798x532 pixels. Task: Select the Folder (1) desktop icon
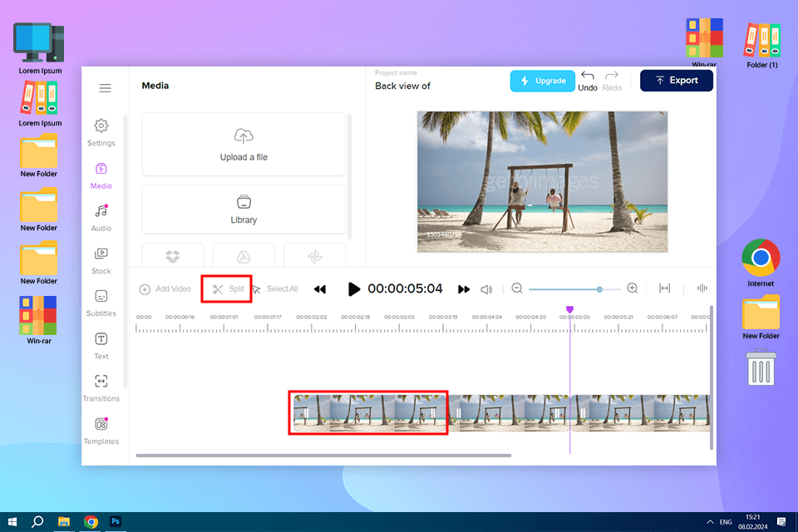[762, 45]
